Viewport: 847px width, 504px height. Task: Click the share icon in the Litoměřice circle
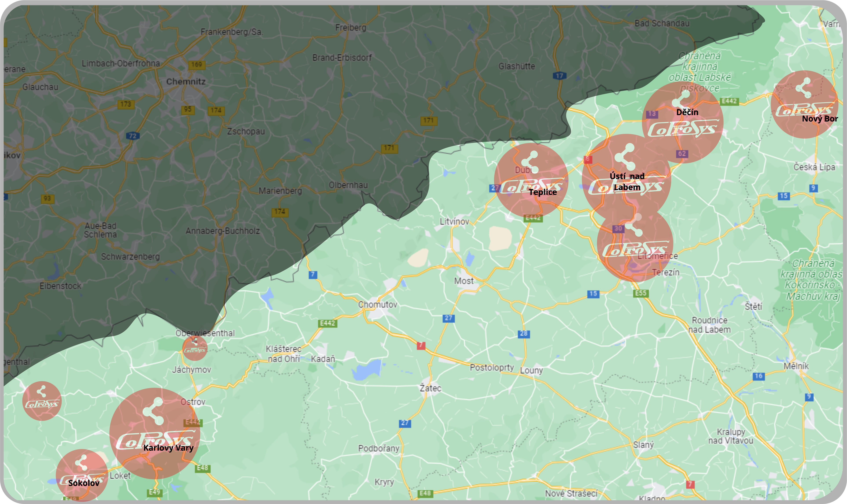point(633,225)
